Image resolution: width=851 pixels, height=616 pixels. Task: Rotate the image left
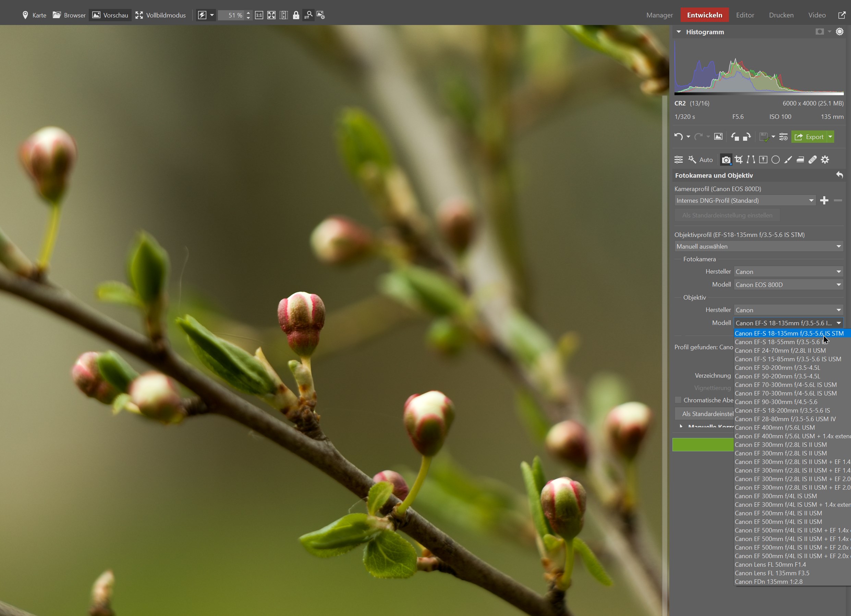(x=735, y=137)
